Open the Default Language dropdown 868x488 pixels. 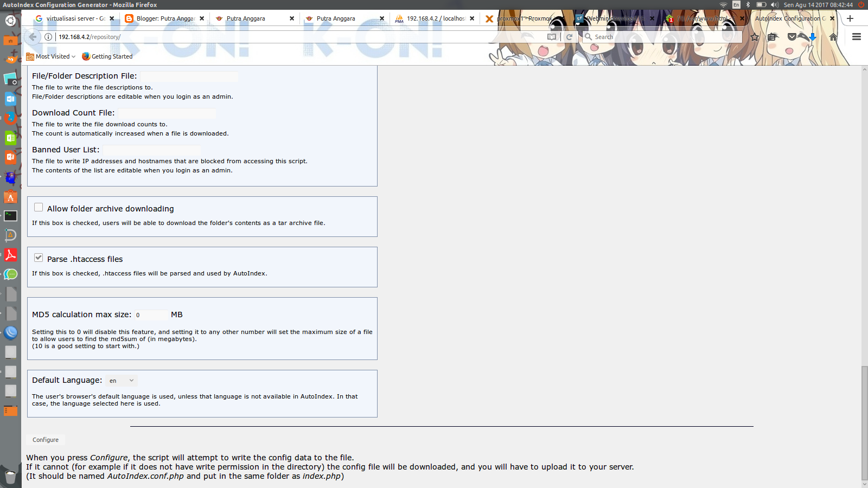click(x=122, y=381)
